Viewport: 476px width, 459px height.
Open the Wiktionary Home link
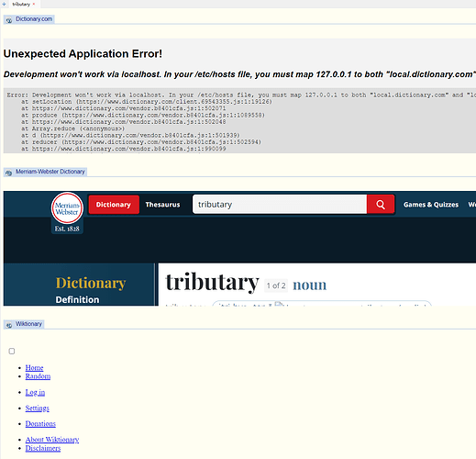tap(34, 367)
